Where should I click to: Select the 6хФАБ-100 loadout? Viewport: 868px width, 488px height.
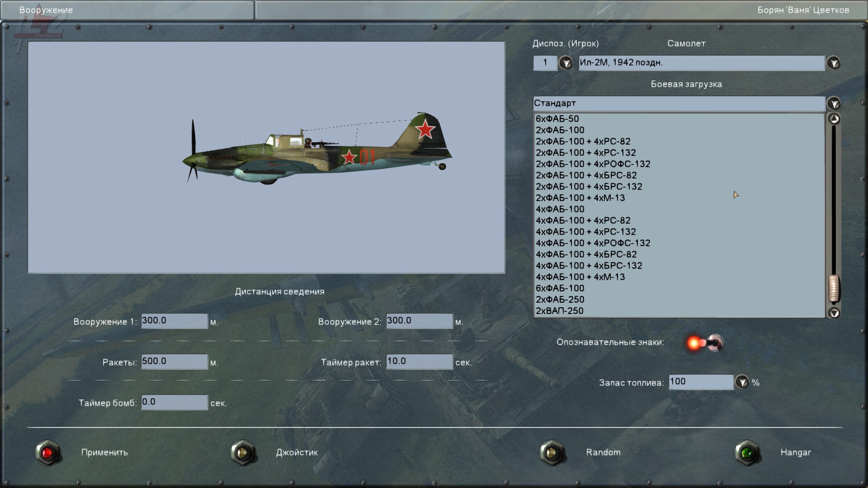[560, 288]
